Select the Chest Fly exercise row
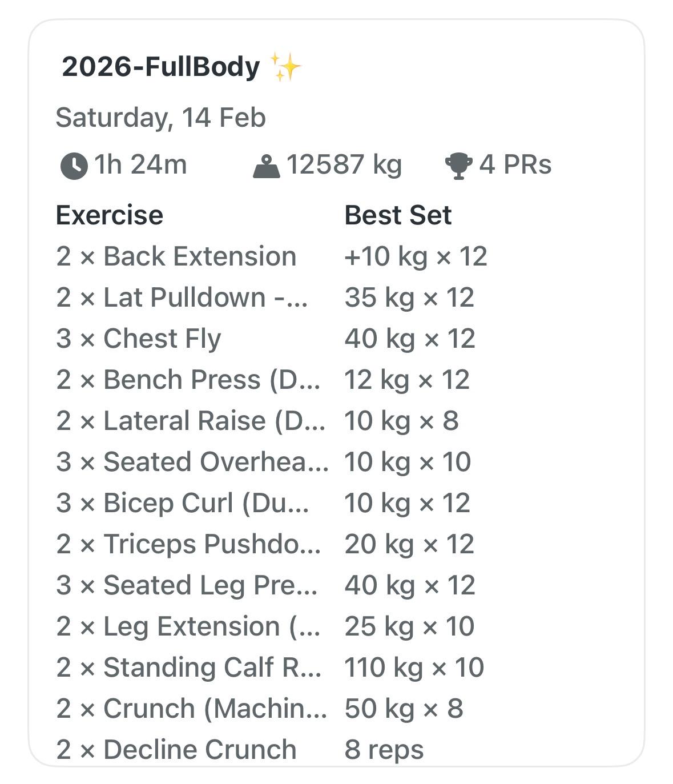Image resolution: width=673 pixels, height=784 pixels. click(x=138, y=339)
